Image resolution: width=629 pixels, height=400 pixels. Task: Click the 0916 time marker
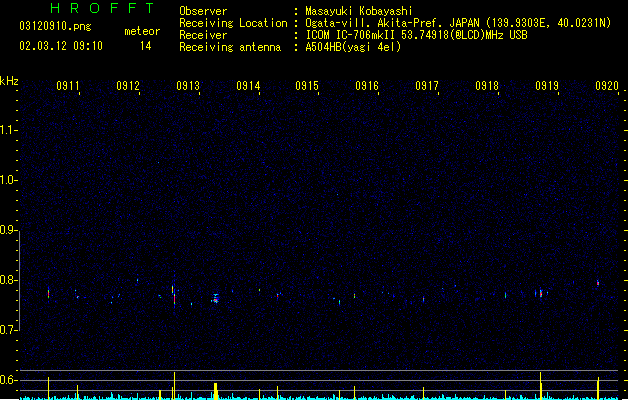click(x=367, y=86)
